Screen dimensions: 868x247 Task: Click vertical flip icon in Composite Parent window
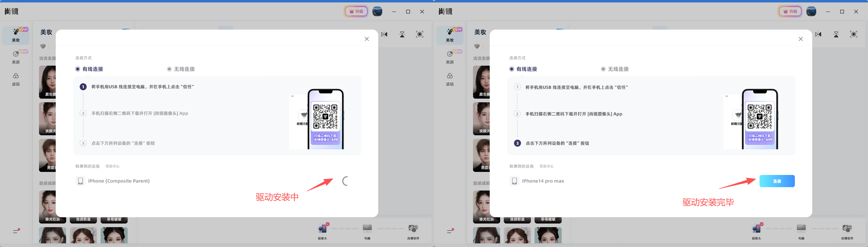click(402, 35)
